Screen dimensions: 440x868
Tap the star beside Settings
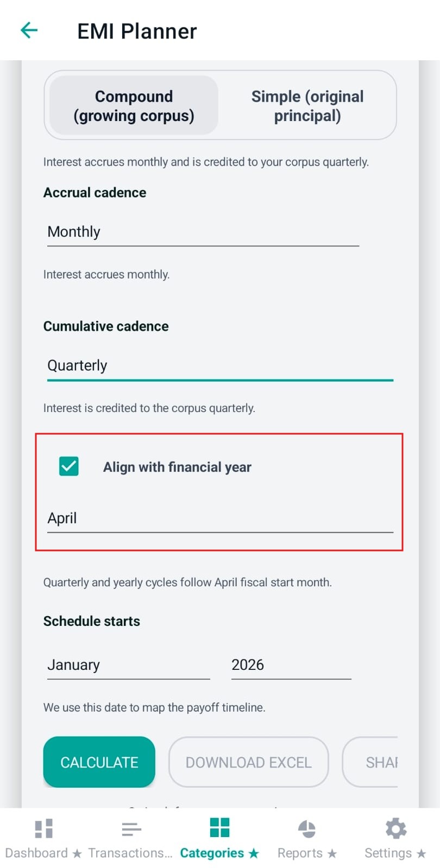(x=422, y=853)
